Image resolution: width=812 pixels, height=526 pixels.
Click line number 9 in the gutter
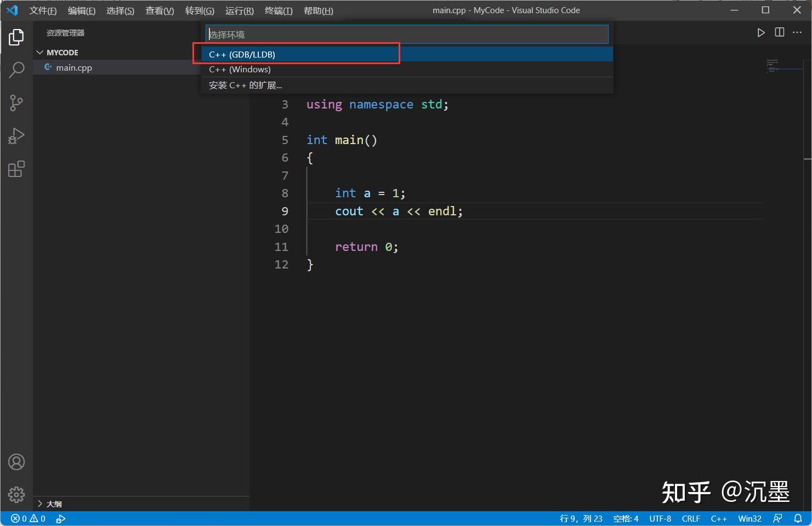point(285,211)
